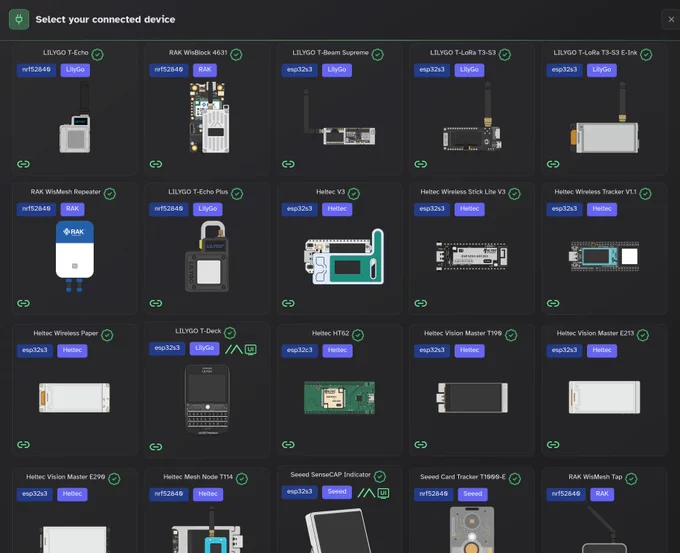Click the verified checkmark on LILYGO T-Echo
680x553 pixels.
[98, 55]
